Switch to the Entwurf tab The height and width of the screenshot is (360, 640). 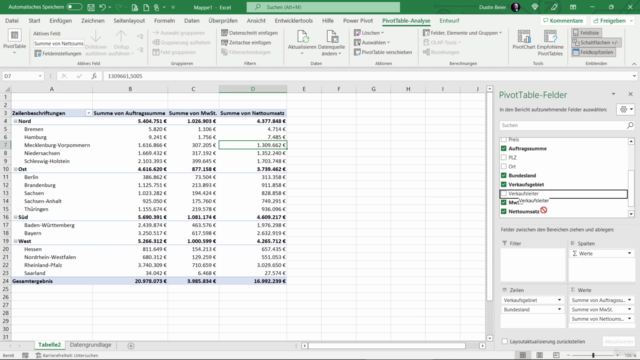click(x=449, y=20)
